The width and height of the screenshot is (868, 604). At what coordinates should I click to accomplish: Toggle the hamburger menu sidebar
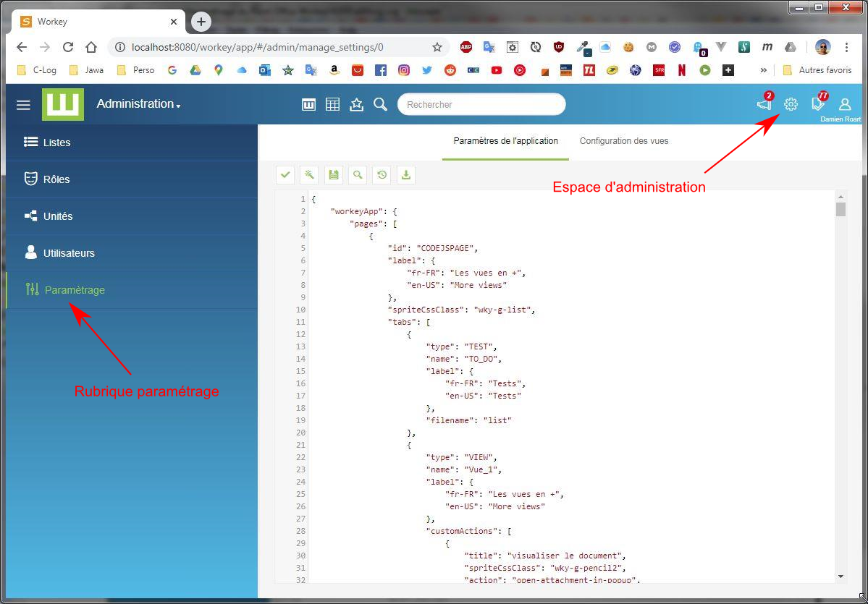[x=23, y=105]
